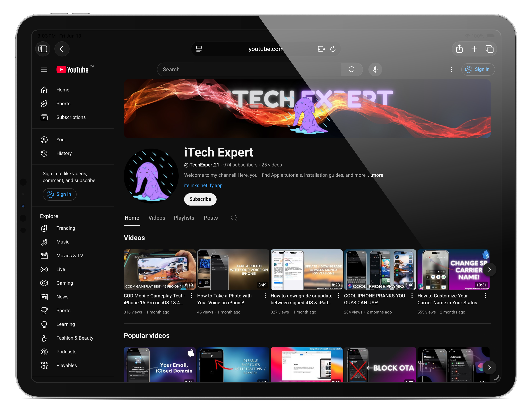Open Sports in Explore
532x412 pixels.
coord(73,310)
